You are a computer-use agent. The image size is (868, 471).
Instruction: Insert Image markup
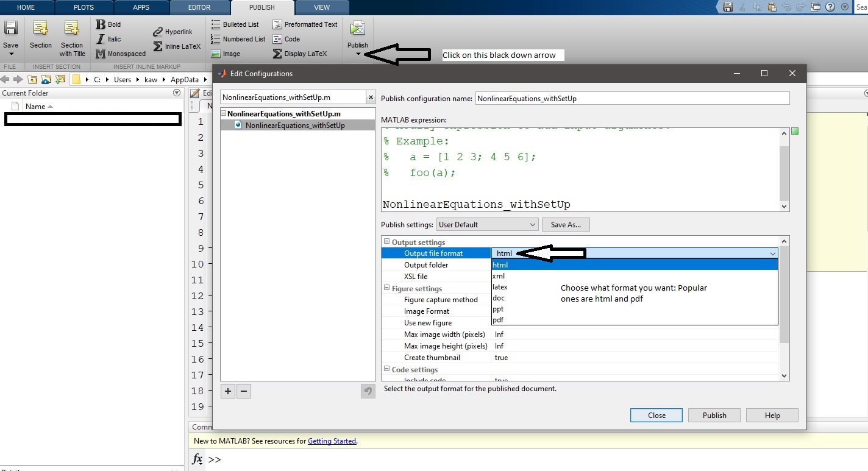[x=226, y=54]
